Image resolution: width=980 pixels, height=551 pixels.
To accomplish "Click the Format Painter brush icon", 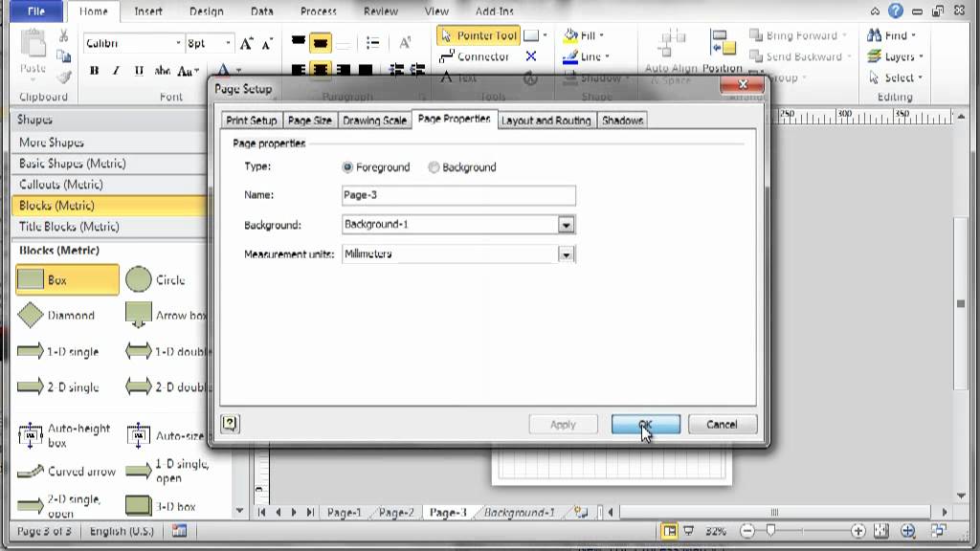I will click(x=64, y=77).
